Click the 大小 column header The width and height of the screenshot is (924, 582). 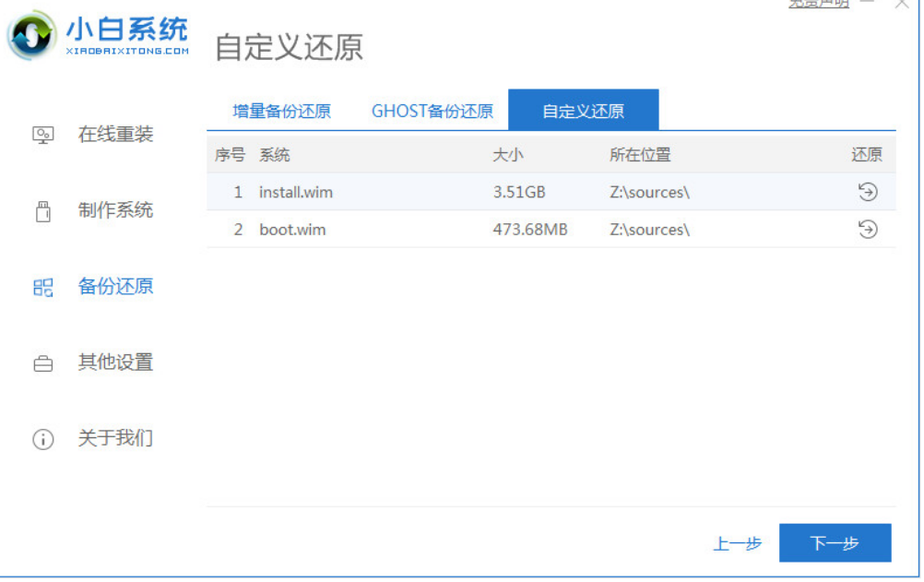(508, 155)
